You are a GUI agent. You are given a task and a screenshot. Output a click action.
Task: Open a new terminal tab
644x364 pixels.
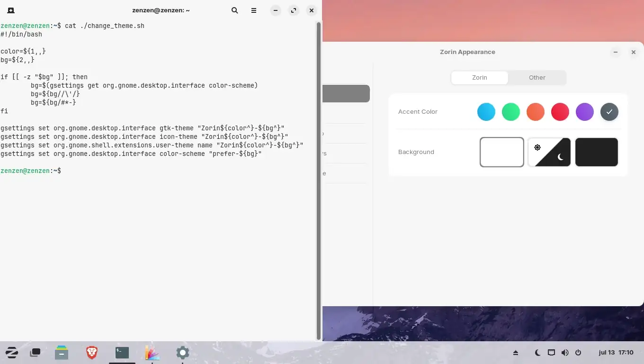pos(11,10)
